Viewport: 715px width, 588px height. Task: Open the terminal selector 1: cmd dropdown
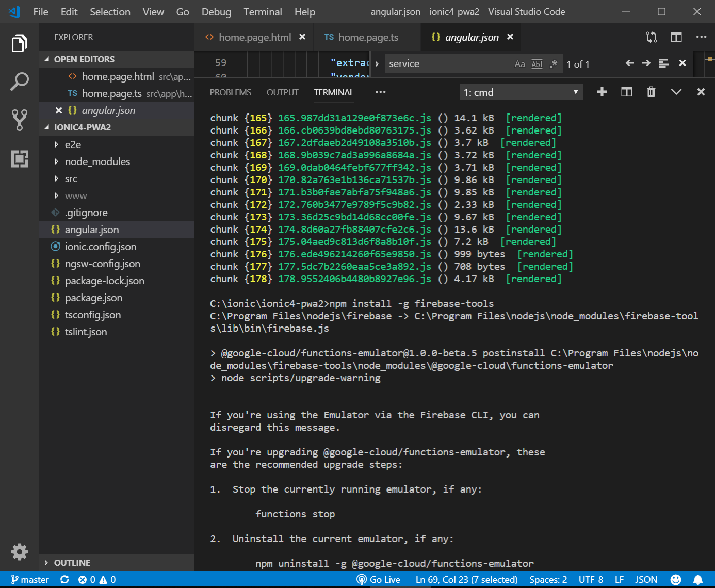521,92
